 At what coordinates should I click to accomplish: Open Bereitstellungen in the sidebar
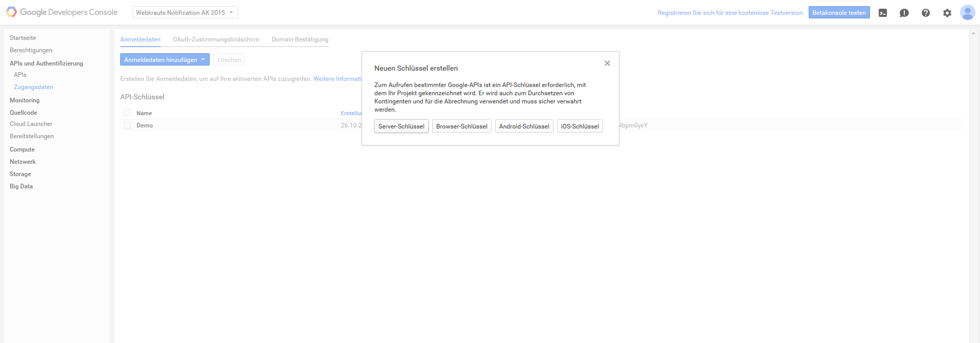pos(32,136)
